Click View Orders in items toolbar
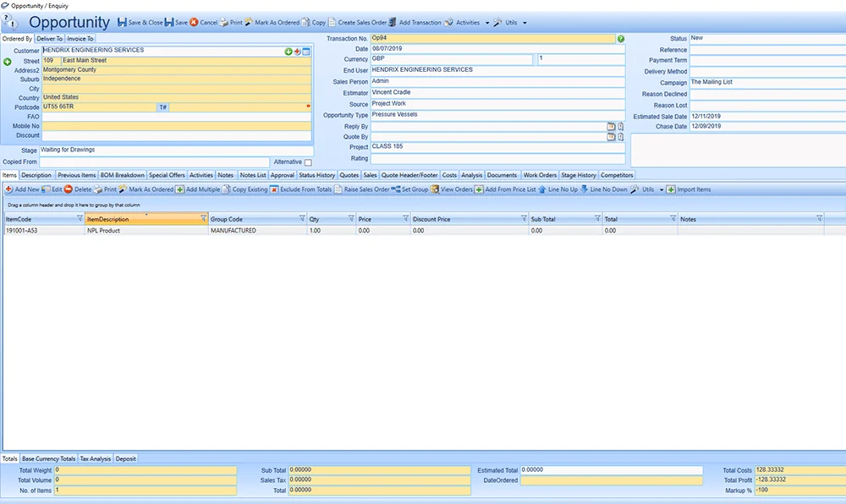 click(x=452, y=189)
